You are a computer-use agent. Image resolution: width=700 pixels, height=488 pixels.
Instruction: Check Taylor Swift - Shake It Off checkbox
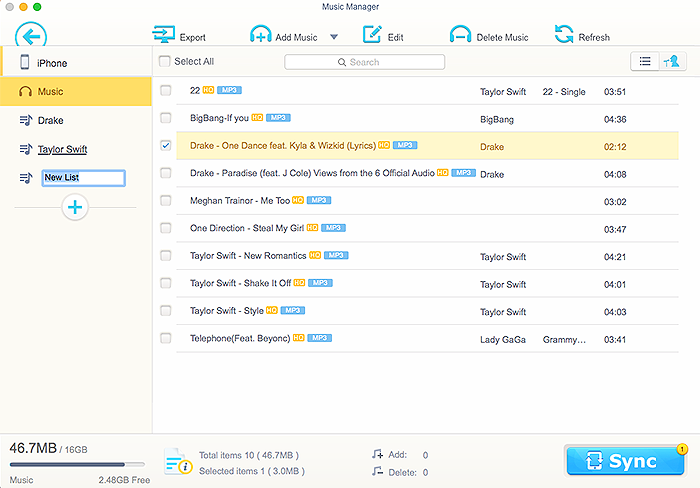[166, 283]
